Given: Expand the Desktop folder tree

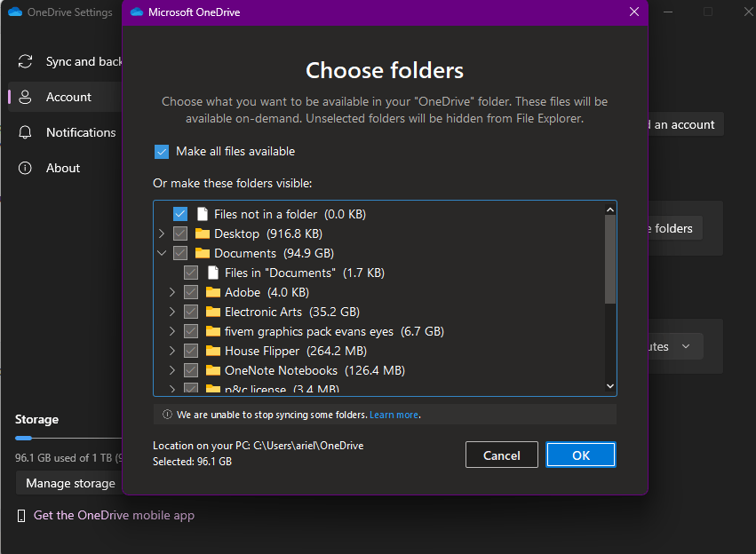Looking at the screenshot, I should 162,233.
